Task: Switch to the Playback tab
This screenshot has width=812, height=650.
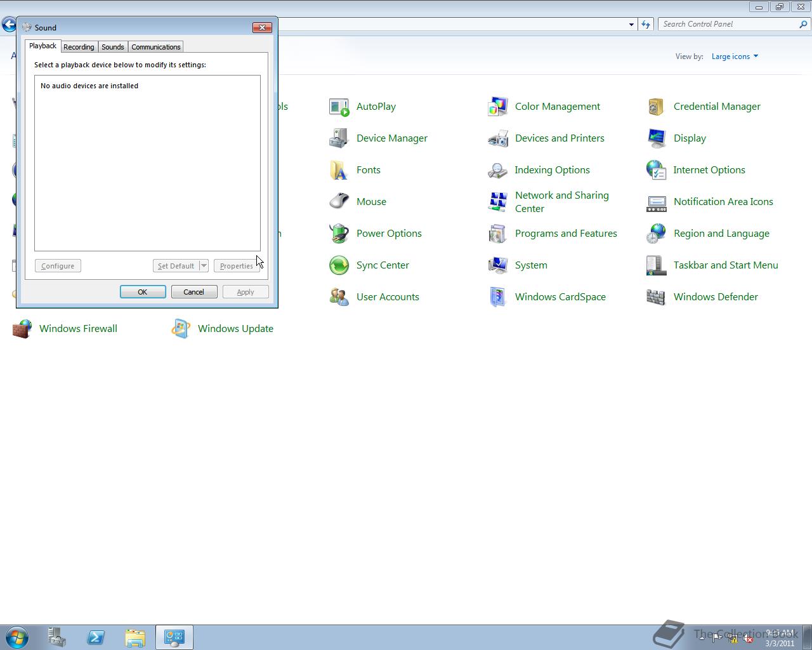Action: pyautogui.click(x=43, y=46)
